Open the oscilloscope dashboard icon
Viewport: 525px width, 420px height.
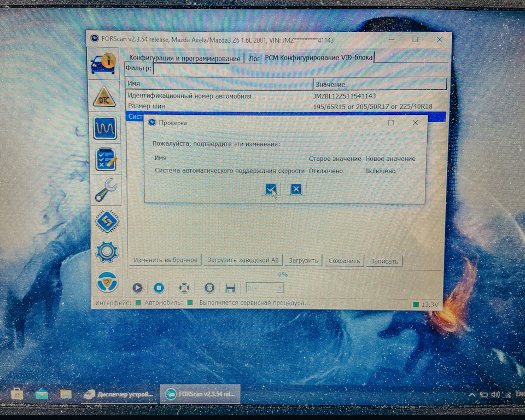click(105, 128)
